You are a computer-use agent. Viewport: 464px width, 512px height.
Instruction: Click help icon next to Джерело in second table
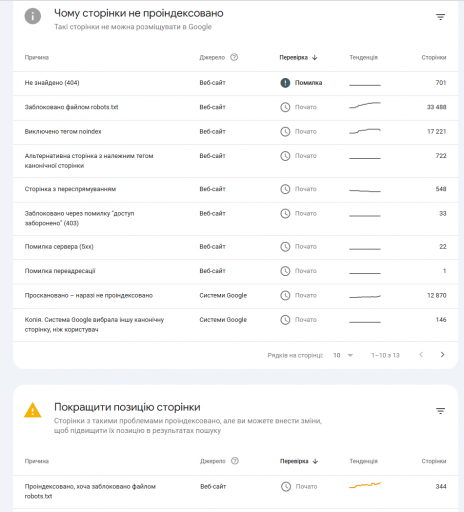(235, 461)
